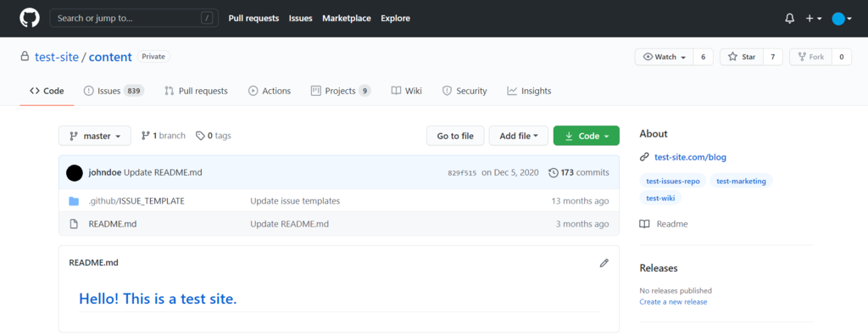Image resolution: width=868 pixels, height=336 pixels.
Task: Open commit history via clock icon
Action: pos(553,172)
